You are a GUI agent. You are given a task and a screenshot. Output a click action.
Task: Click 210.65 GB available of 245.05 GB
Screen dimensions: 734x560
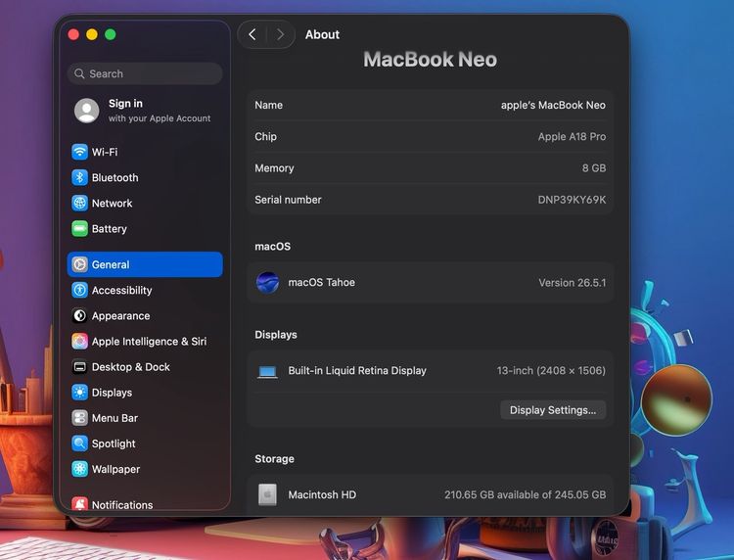[x=526, y=494]
